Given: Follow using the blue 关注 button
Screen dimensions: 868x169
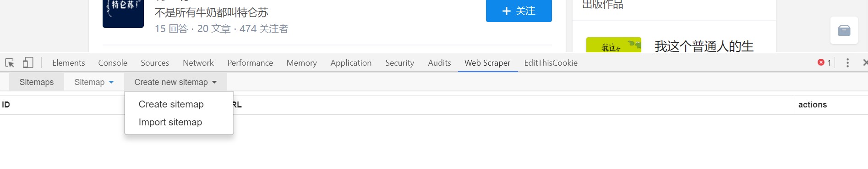Looking at the screenshot, I should point(519,10).
